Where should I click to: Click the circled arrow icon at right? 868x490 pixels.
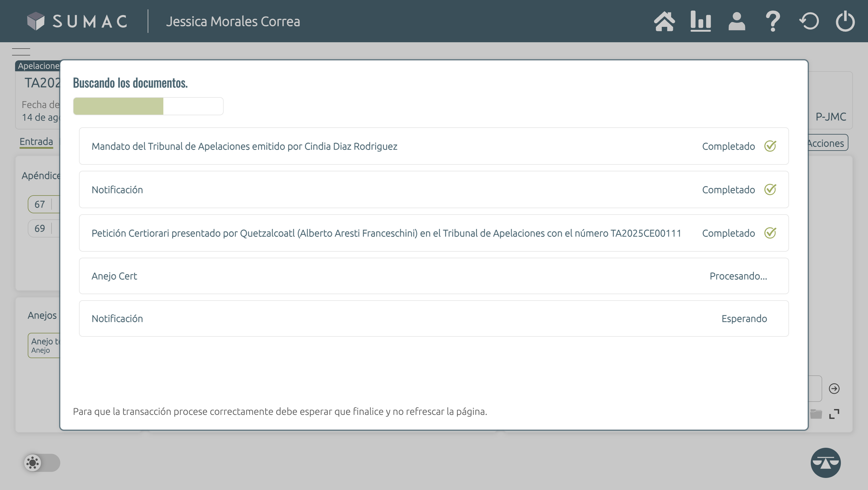tap(834, 389)
